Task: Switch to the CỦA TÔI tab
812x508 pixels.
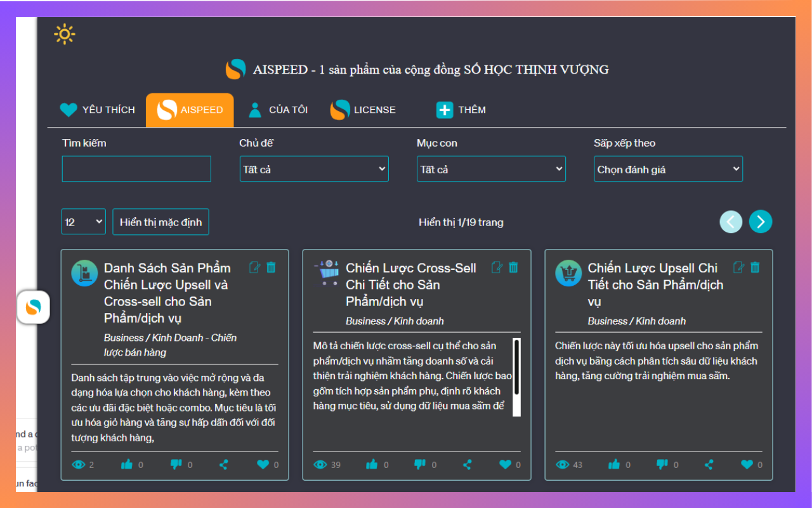Action: click(278, 109)
